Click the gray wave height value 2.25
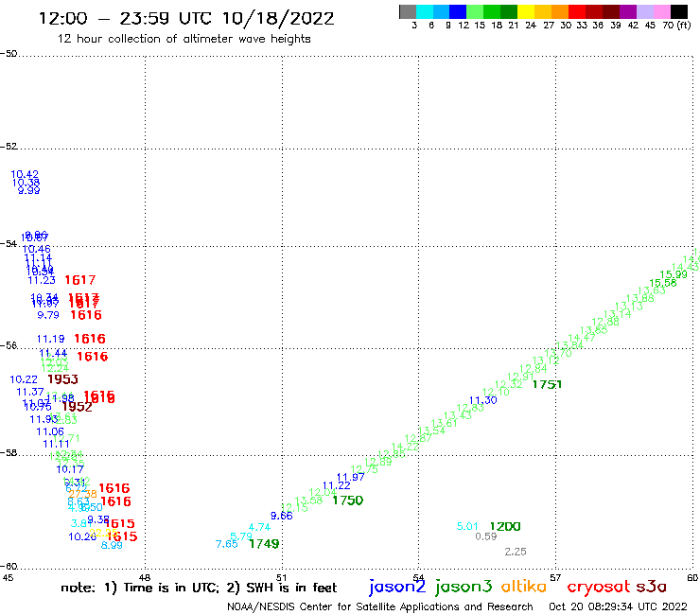700x615 pixels. coord(516,552)
